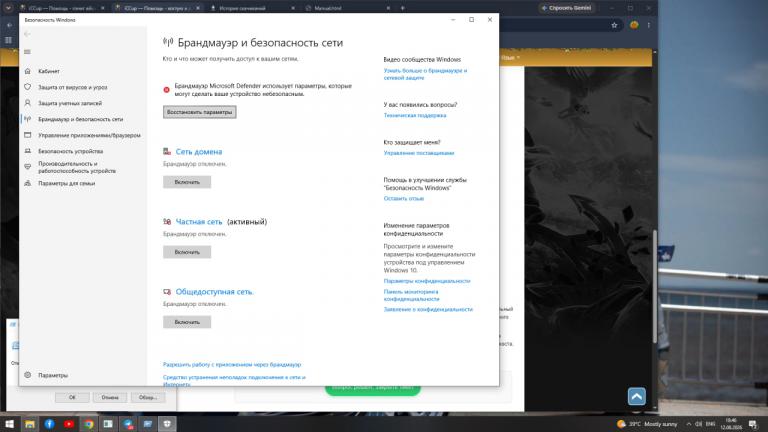This screenshot has height=432, width=768.
Task: Open Заявление о конфиденциальности link
Action: point(428,310)
